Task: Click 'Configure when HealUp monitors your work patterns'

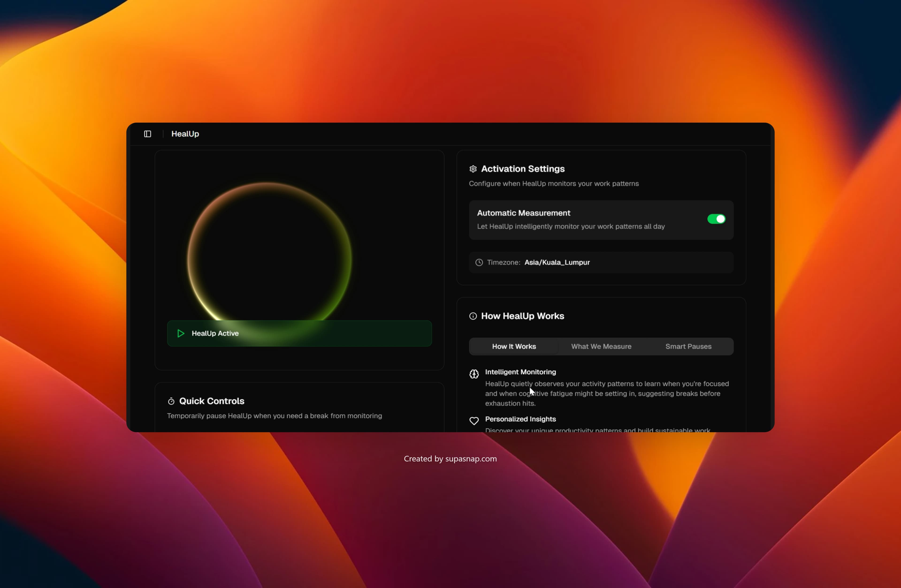Action: [554, 184]
